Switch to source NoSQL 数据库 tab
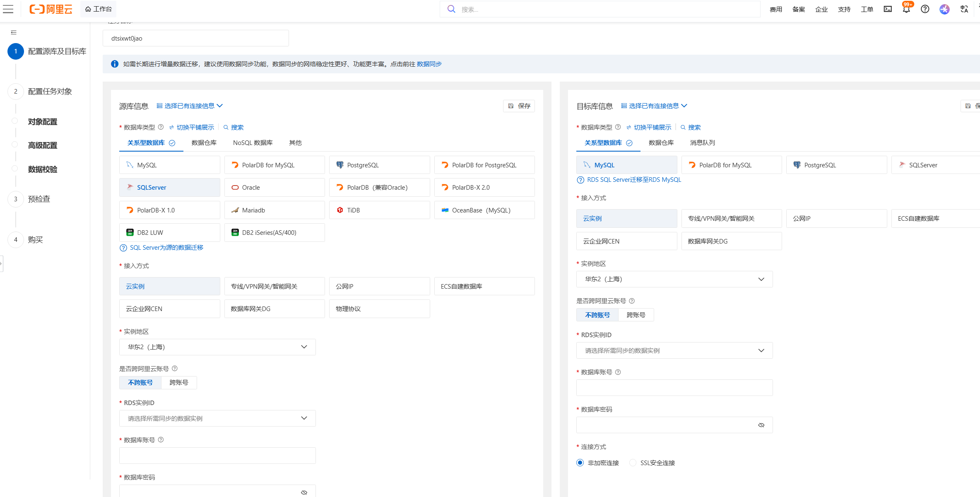Screen dimensions: 980x497 click(x=253, y=142)
